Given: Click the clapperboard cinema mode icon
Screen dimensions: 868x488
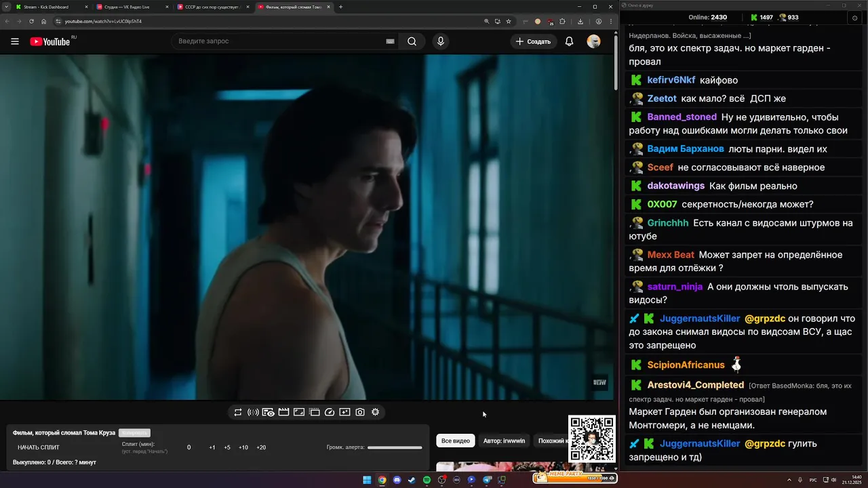Looking at the screenshot, I should click(x=283, y=412).
